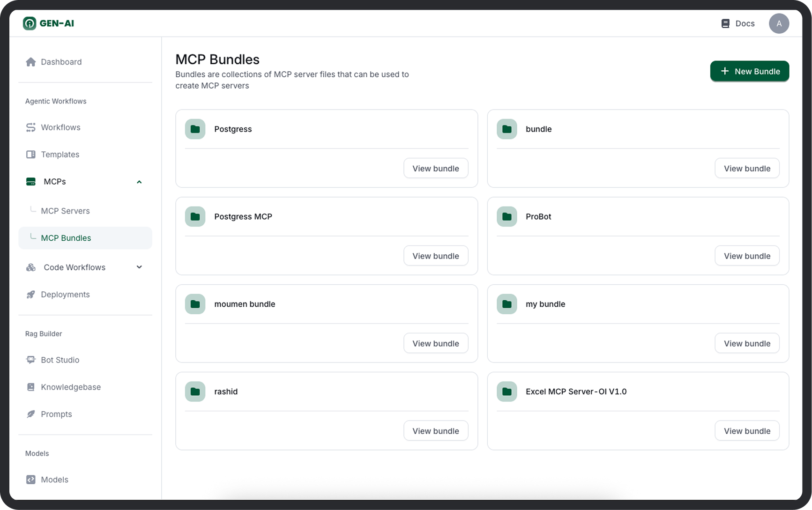The height and width of the screenshot is (510, 812).
Task: Click the New Bundle button
Action: pyautogui.click(x=749, y=71)
